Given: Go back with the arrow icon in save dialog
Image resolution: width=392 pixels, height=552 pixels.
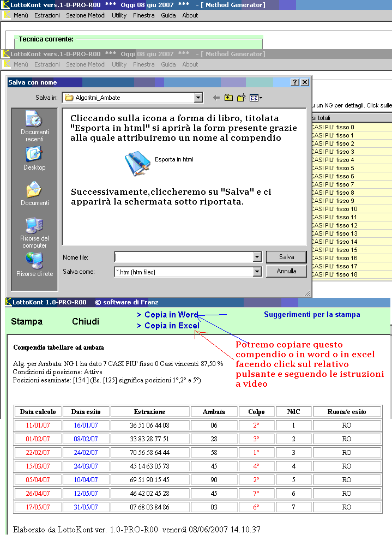Looking at the screenshot, I should point(217,98).
